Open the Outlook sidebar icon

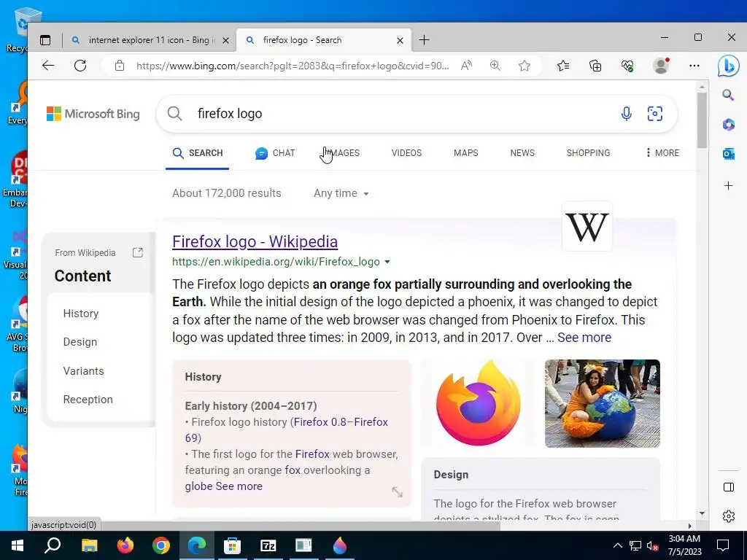[728, 154]
